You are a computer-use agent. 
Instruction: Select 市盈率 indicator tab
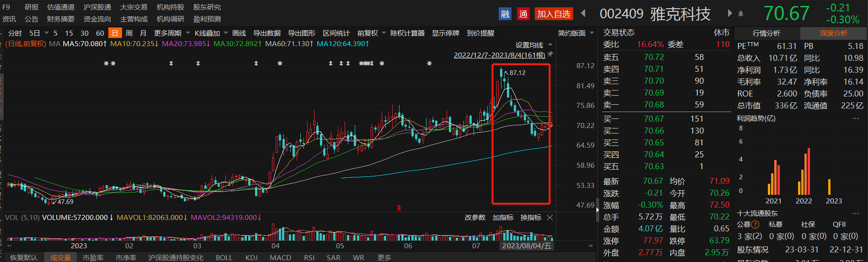[x=93, y=257]
